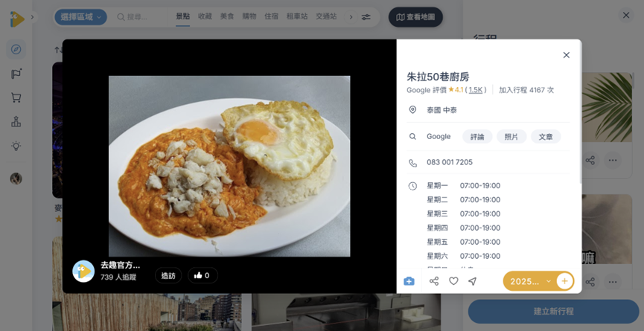
Task: Open navigation arrow icon in dialog
Action: tap(473, 281)
